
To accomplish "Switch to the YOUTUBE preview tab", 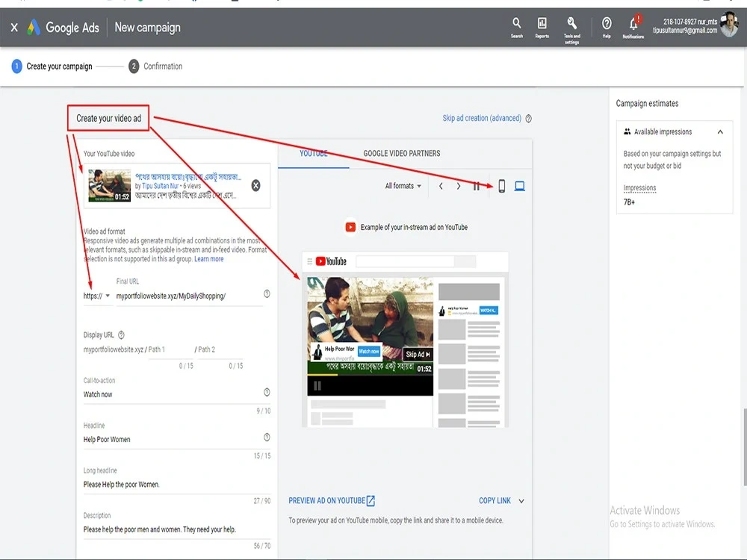I will 314,153.
